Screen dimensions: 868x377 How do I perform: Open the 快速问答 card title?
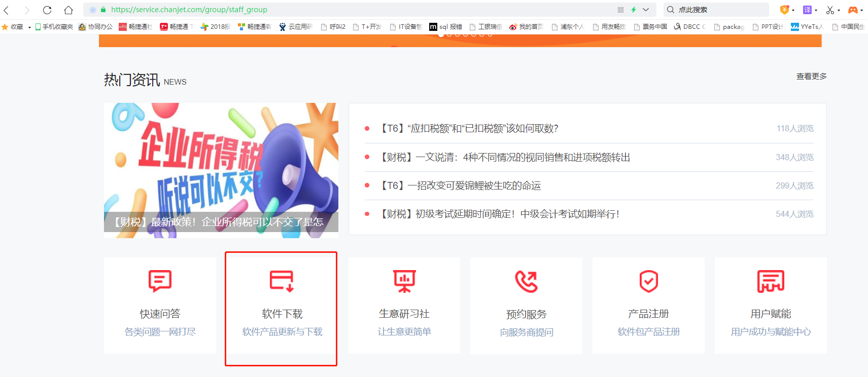pos(160,314)
